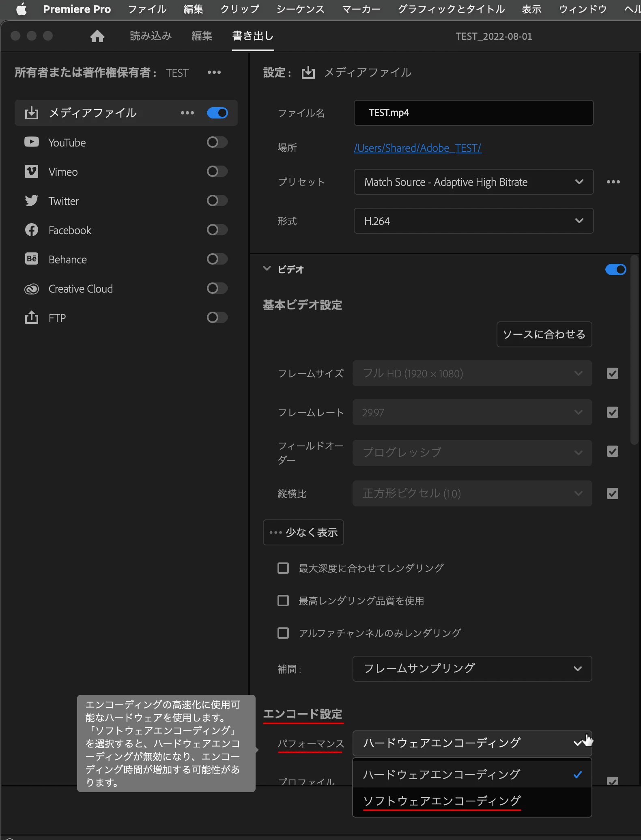Image resolution: width=641 pixels, height=840 pixels.
Task: Check 最大深度に合わせてレンダリング
Action: [283, 568]
